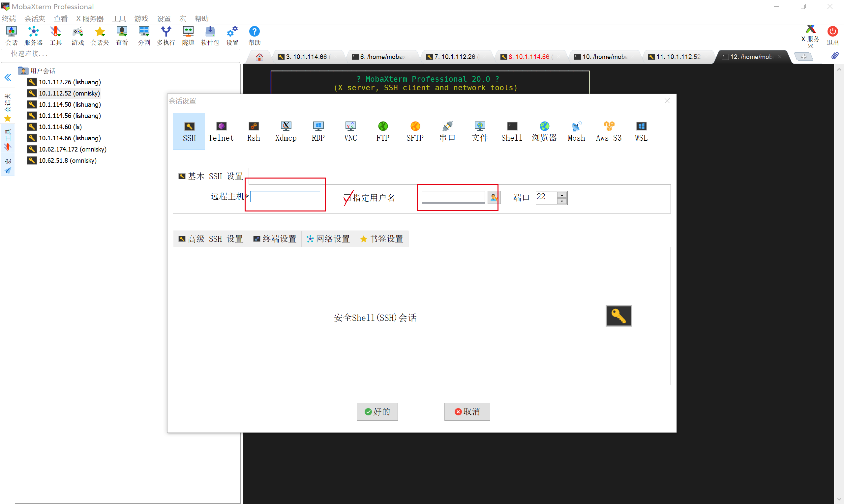The image size is (844, 504).
Task: Toggle the 指定用户名 checkbox
Action: click(347, 197)
